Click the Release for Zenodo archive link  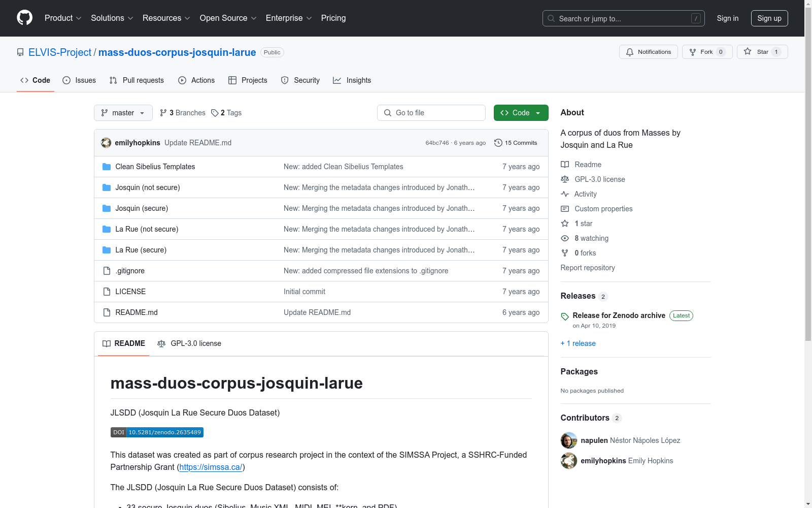(x=619, y=315)
